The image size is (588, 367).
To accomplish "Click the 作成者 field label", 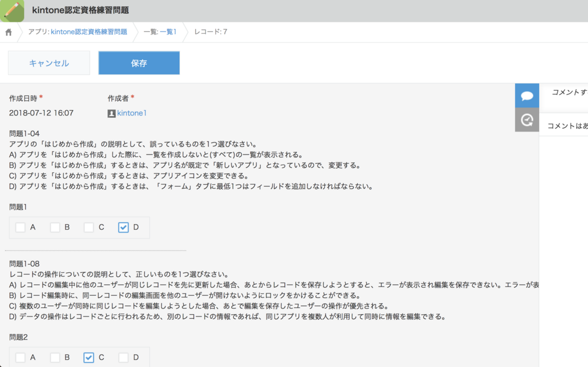I will coord(118,98).
